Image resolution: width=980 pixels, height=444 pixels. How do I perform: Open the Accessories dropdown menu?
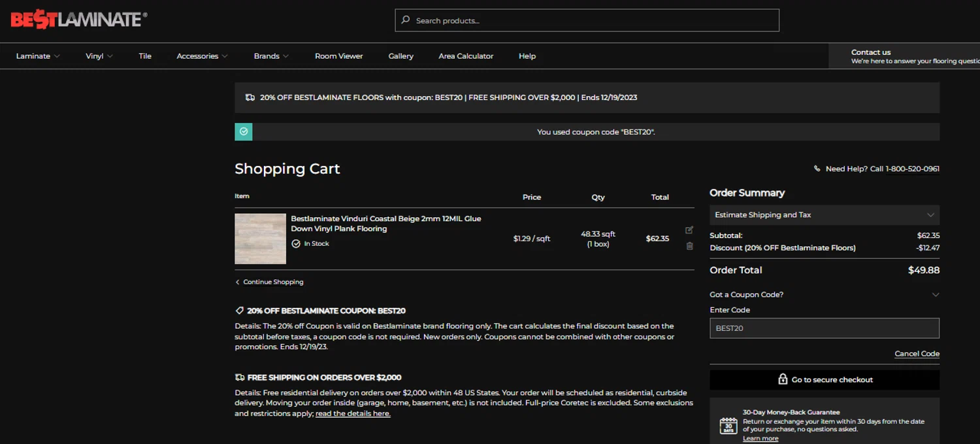(203, 56)
